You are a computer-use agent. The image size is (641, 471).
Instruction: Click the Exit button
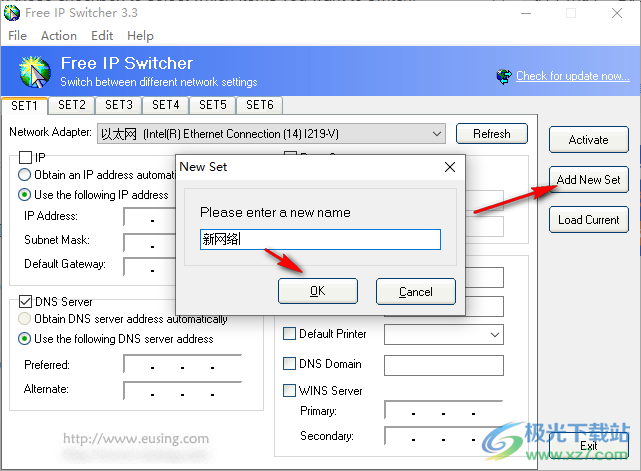(589, 446)
